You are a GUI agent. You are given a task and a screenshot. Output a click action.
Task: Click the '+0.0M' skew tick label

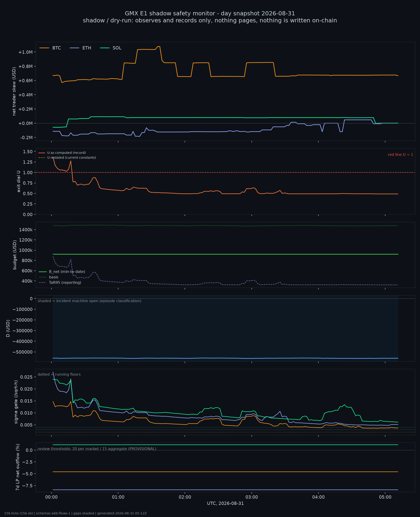coord(25,123)
